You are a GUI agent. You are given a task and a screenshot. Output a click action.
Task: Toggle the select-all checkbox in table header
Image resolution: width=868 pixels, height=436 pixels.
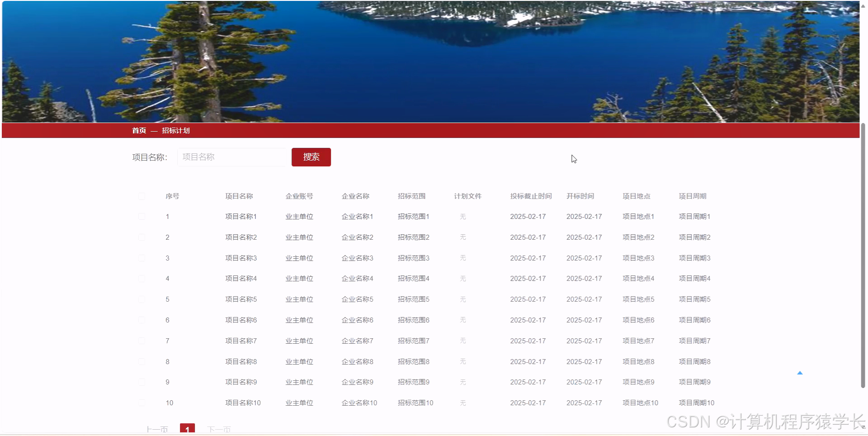pos(142,196)
